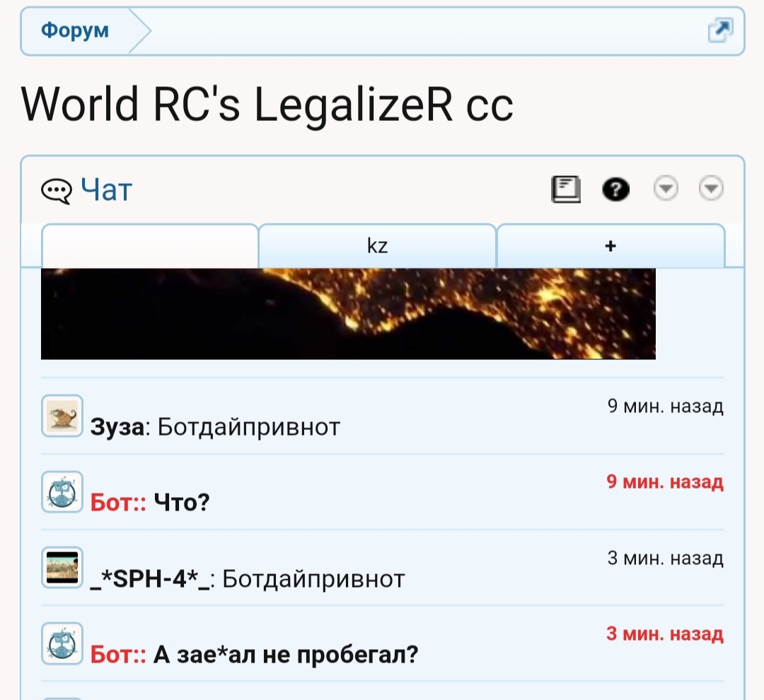Viewport: 764px width, 700px height.
Task: Select the Зуза username
Action: click(x=117, y=427)
